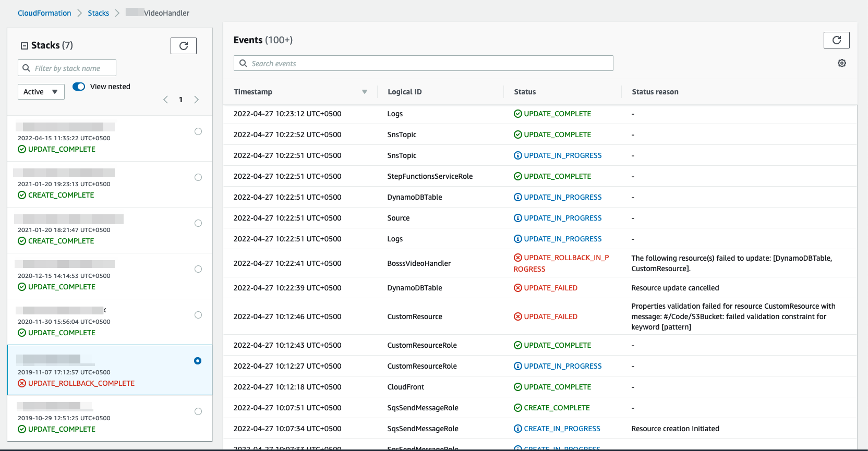Click the status icon for DynamoDBTable UPDATE_FAILED
The height and width of the screenshot is (451, 868).
click(518, 288)
